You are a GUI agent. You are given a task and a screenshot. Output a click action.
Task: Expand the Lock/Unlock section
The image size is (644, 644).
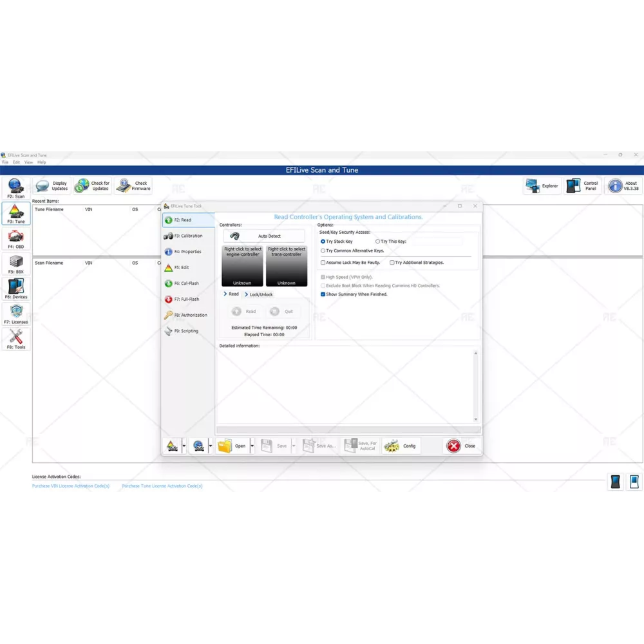pos(247,294)
